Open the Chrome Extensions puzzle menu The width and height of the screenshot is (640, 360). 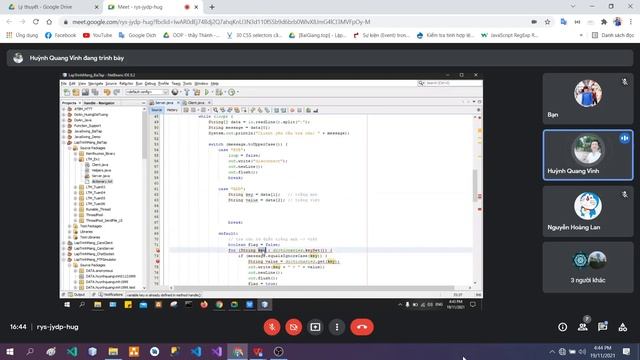[x=604, y=22]
